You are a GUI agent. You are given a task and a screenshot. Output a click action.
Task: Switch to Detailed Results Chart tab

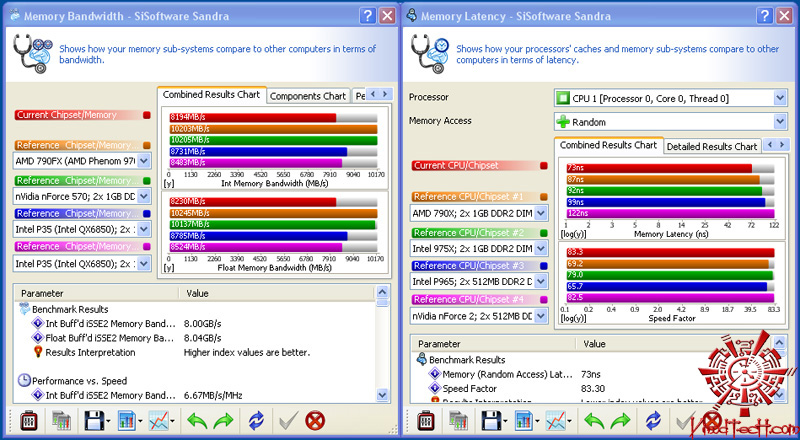(712, 146)
